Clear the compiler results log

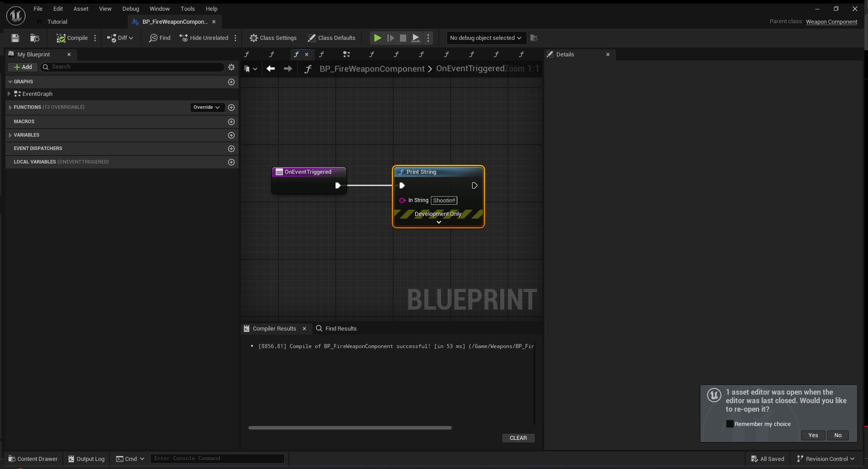click(518, 438)
